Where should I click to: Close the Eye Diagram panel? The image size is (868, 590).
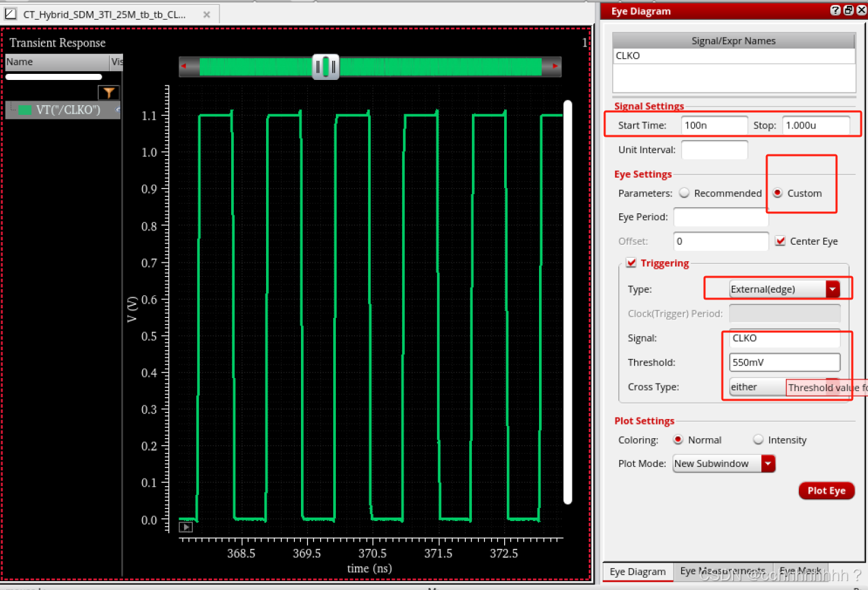(860, 10)
